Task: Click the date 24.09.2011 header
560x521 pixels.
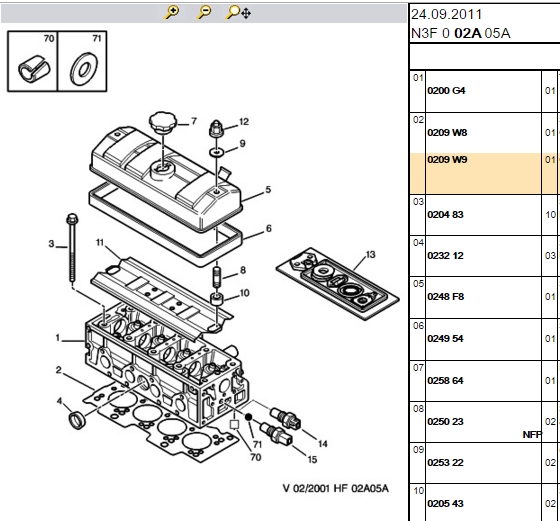Action: tap(446, 15)
